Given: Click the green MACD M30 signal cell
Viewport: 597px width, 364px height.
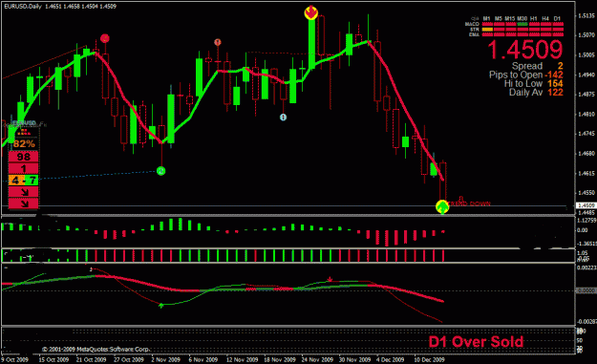Looking at the screenshot, I should click(x=522, y=24).
